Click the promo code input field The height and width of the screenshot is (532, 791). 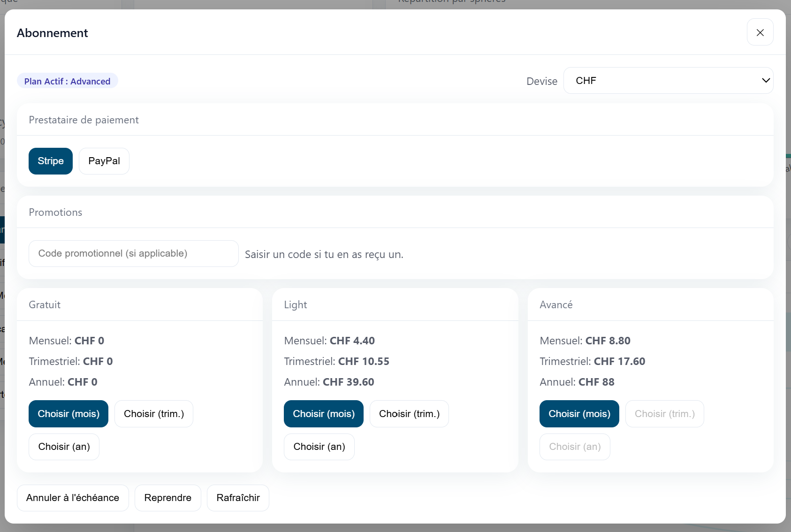pos(133,253)
